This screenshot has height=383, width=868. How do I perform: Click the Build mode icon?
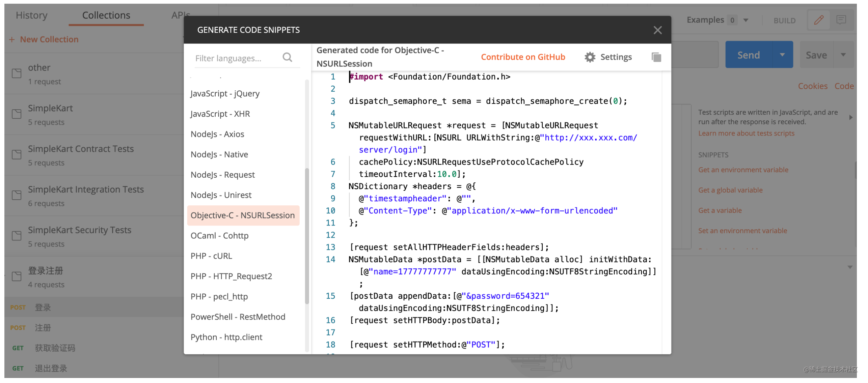[x=819, y=21]
